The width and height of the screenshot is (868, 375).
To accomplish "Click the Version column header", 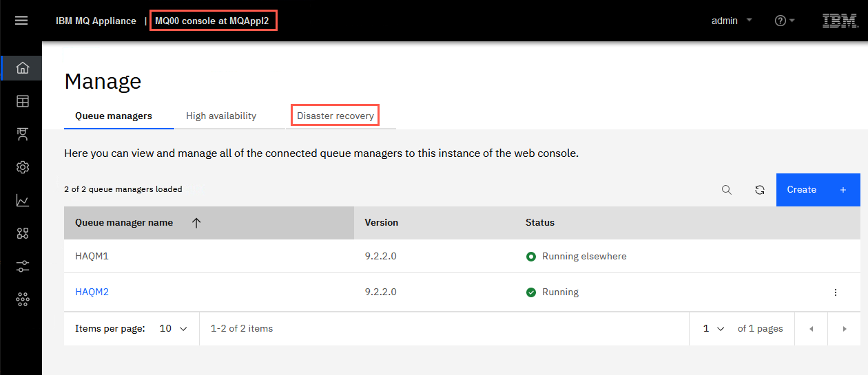I will 382,223.
